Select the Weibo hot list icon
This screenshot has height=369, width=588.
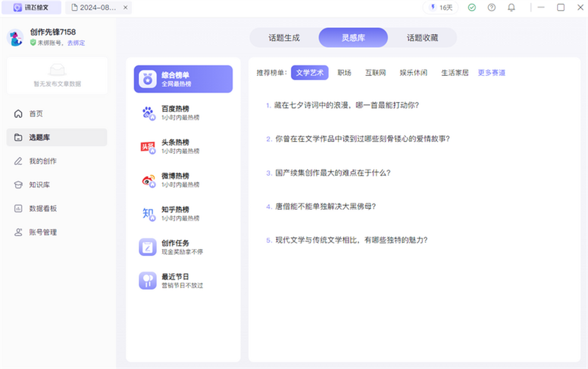pos(147,180)
